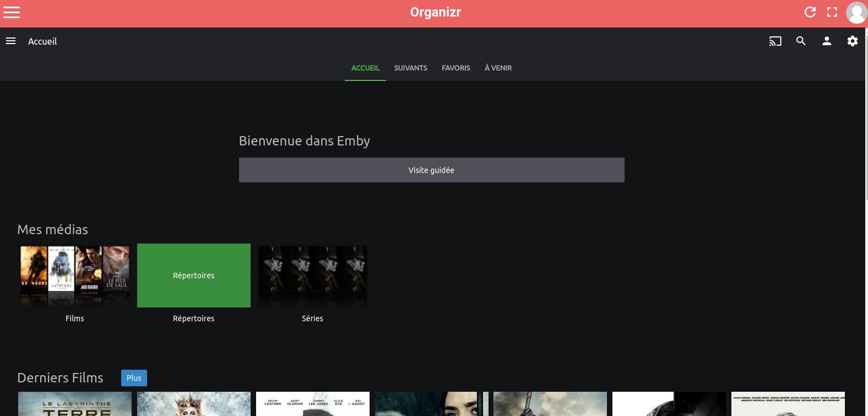This screenshot has width=868, height=416.
Task: Click the Cast to device icon
Action: (775, 41)
